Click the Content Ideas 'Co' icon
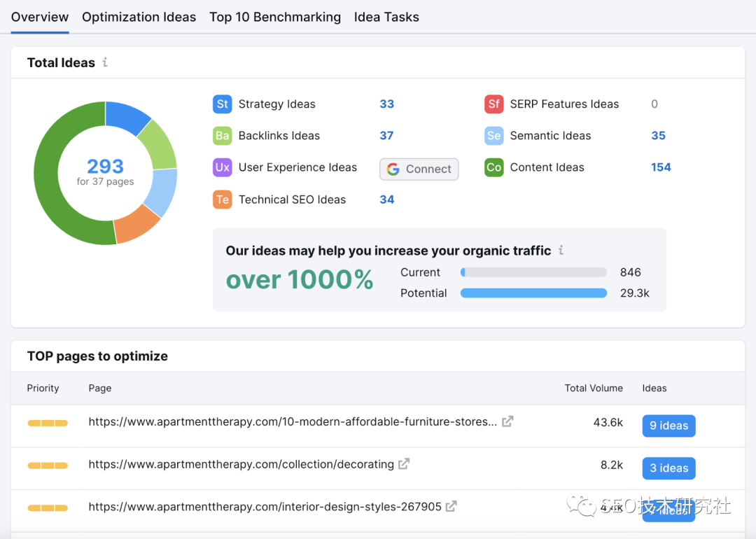This screenshot has width=756, height=539. (x=493, y=167)
